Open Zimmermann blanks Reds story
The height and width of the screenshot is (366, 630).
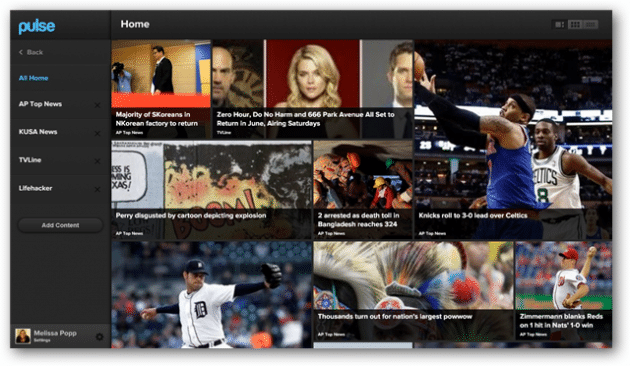click(563, 291)
